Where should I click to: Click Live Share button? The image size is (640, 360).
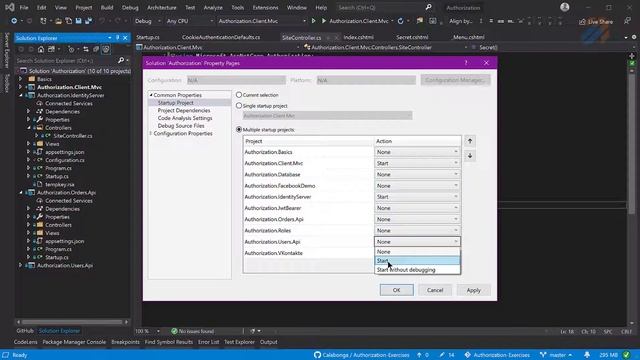(596, 21)
